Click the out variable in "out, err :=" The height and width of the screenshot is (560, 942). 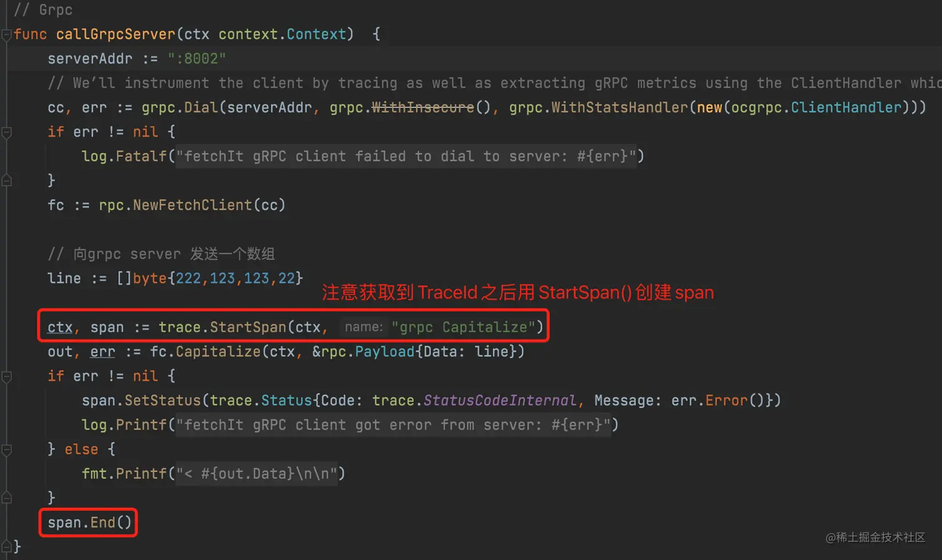click(60, 351)
